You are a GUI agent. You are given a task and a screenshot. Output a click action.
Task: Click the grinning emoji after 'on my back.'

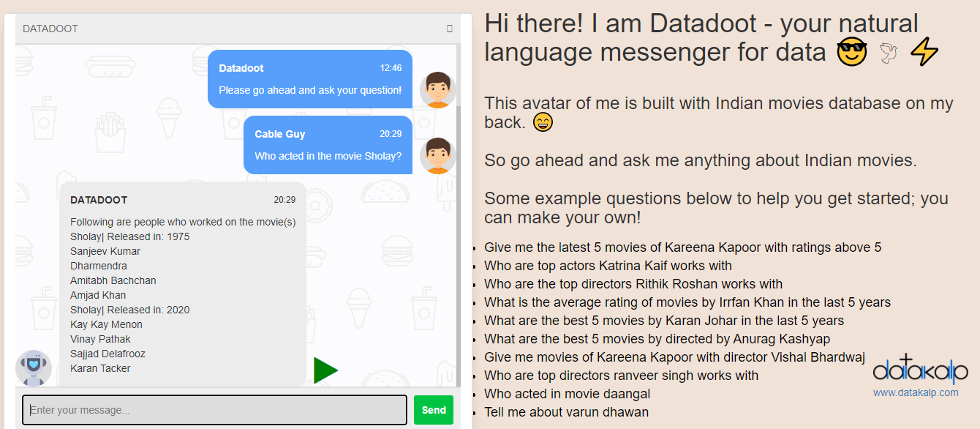coord(543,122)
